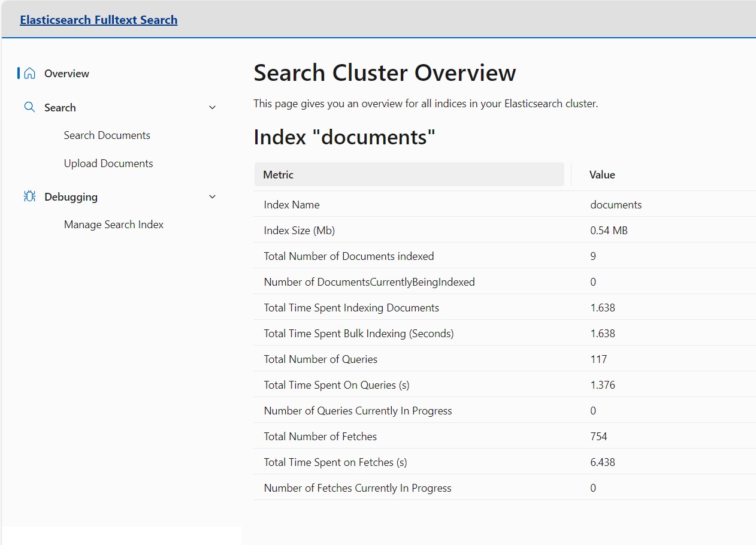
Task: Click the Index Name metric cell
Action: tap(292, 205)
